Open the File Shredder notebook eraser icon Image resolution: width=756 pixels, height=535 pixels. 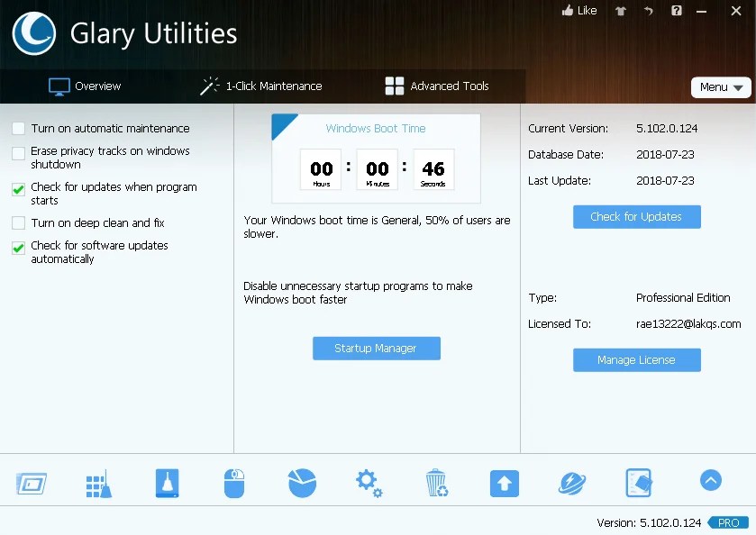pos(639,483)
